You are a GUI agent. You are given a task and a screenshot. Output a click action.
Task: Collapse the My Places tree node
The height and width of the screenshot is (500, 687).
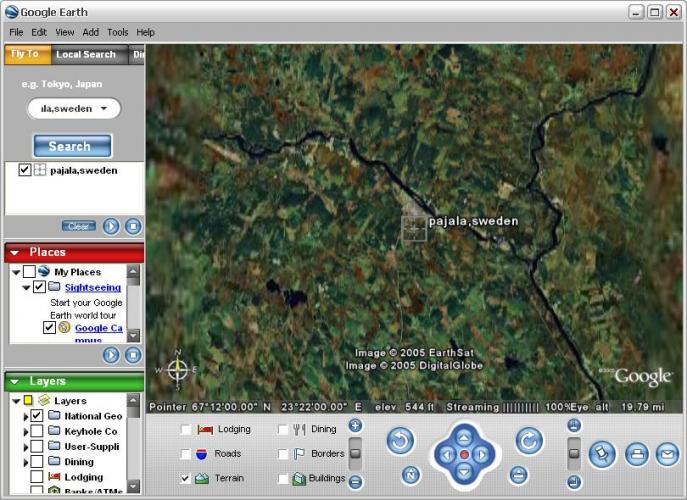16,272
